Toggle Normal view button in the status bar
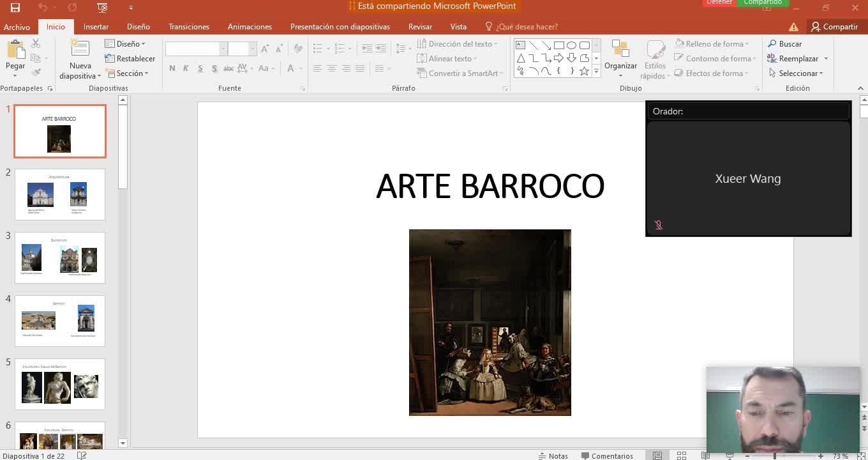 pos(657,456)
